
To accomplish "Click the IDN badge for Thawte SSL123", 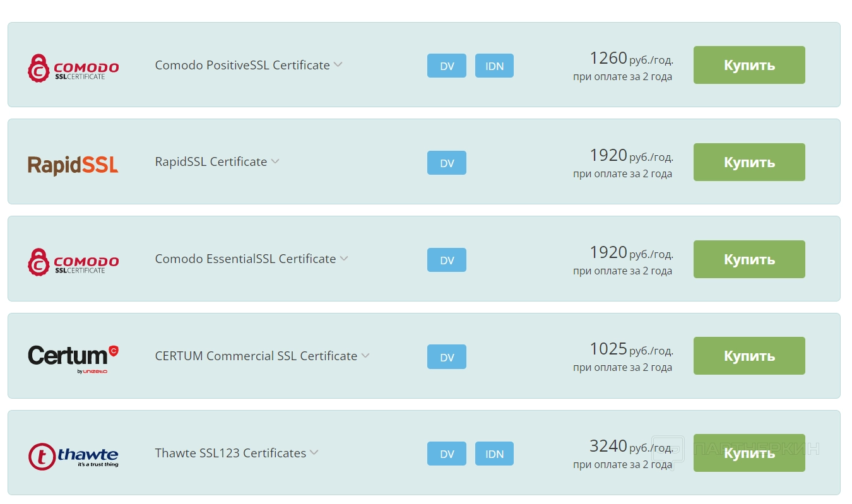I will [494, 454].
